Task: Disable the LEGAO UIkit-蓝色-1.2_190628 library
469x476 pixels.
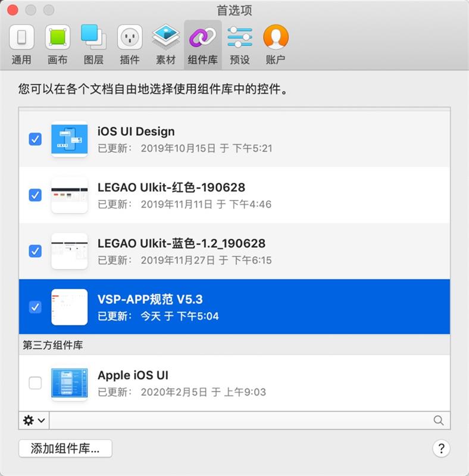Action: pyautogui.click(x=35, y=251)
